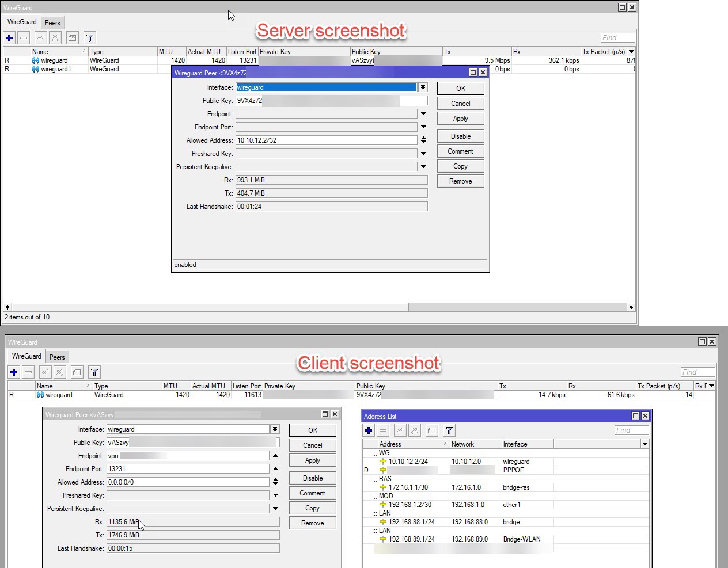
Task: Expand the Persistent Keepalive field in the client peer dialog
Action: point(275,509)
